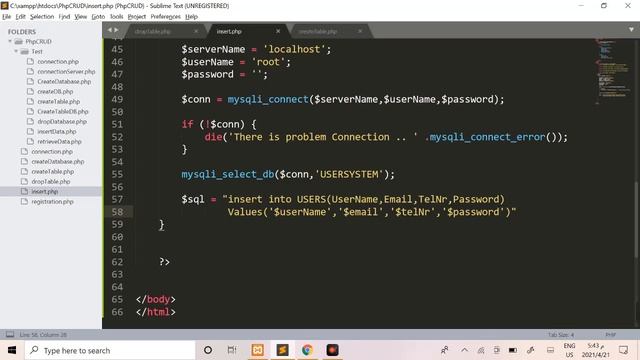
Task: Collapse the PhpCRUD folder arrow
Action: coord(10,41)
